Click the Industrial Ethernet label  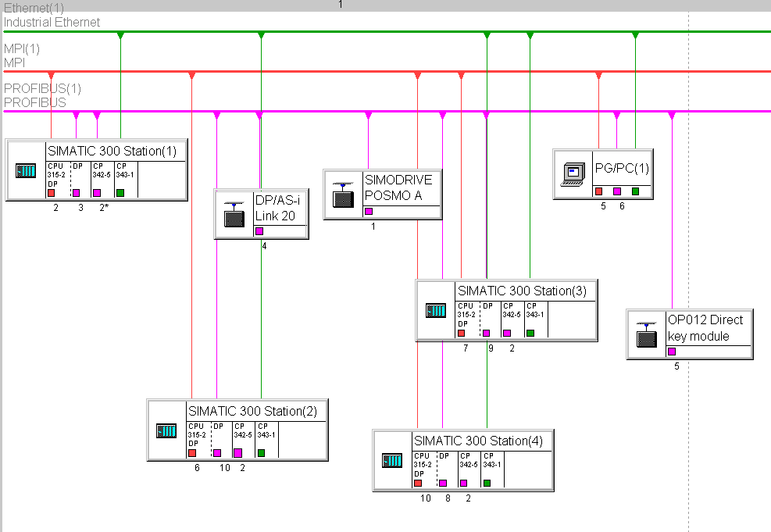pos(52,22)
